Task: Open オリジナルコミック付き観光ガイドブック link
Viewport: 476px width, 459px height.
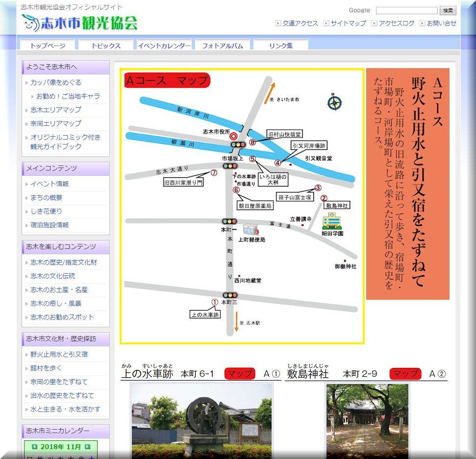Action: click(65, 142)
